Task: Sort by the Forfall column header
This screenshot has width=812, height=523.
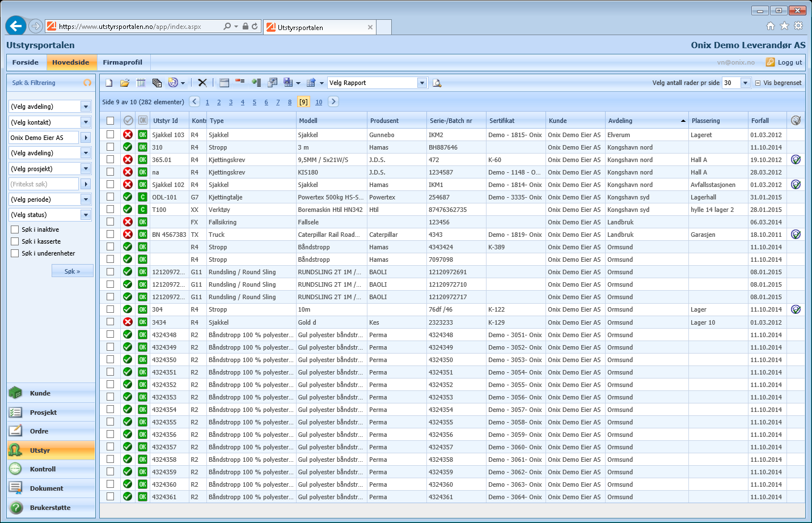Action: coord(768,121)
